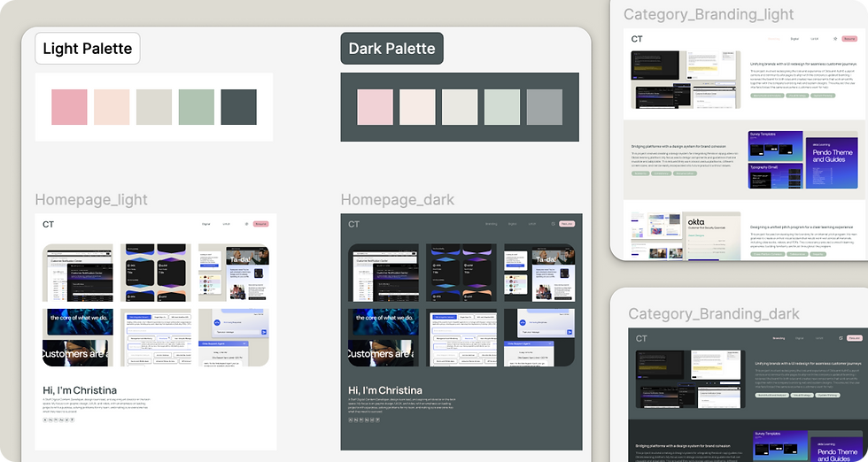Viewport: 868px width, 462px height.
Task: Select the peach swatch in Light Palette
Action: tap(112, 107)
